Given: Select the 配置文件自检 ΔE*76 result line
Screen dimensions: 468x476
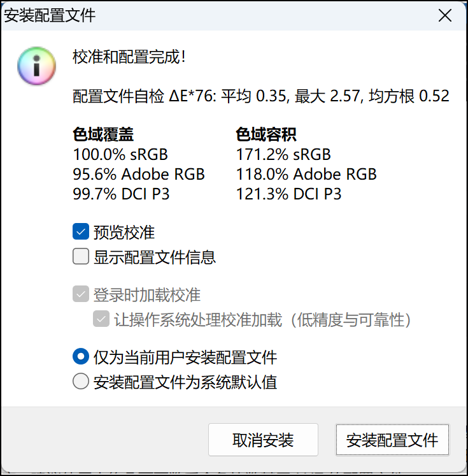Looking at the screenshot, I should [261, 96].
